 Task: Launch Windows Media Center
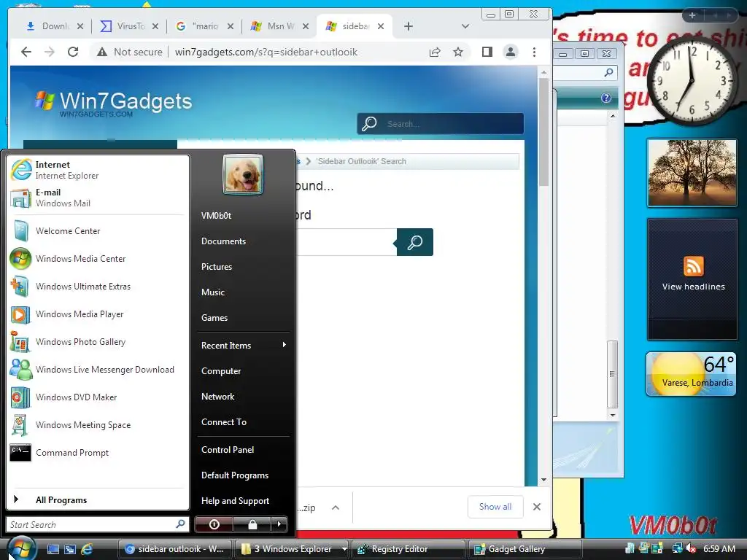pyautogui.click(x=98, y=259)
